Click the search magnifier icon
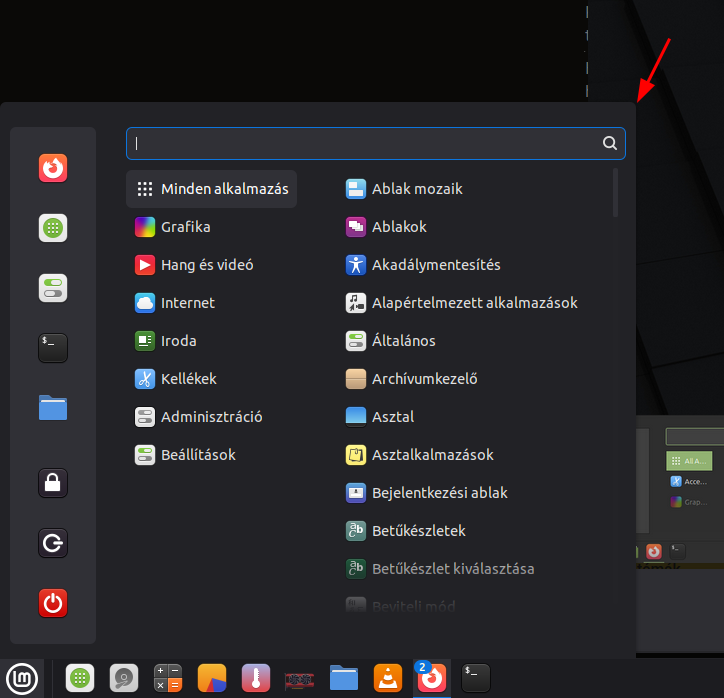This screenshot has height=698, width=724. click(x=609, y=143)
